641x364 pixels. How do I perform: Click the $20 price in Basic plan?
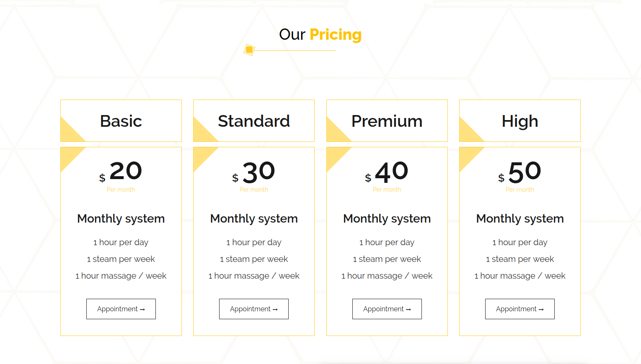tap(121, 172)
